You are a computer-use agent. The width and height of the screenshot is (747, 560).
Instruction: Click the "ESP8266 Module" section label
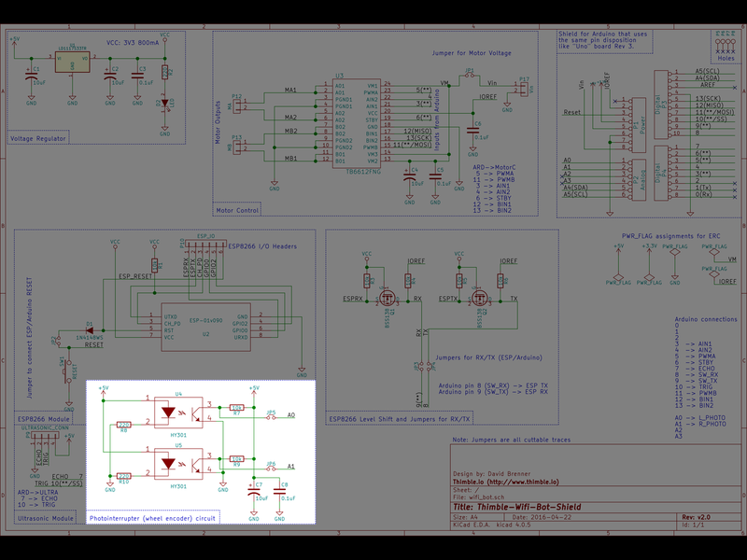[x=43, y=419]
